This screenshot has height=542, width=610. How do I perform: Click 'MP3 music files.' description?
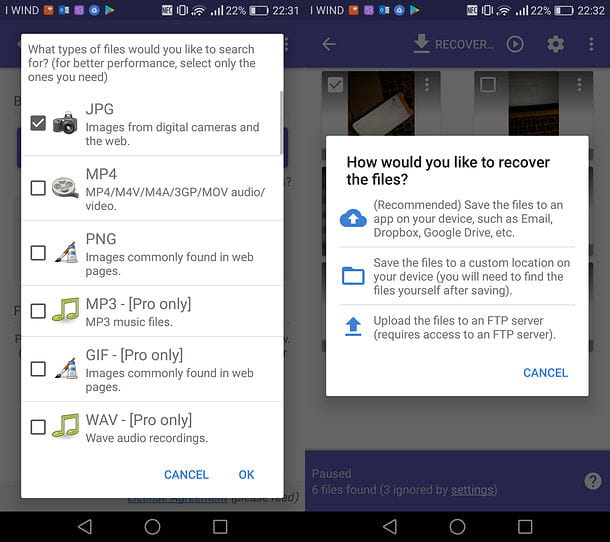[x=129, y=322]
